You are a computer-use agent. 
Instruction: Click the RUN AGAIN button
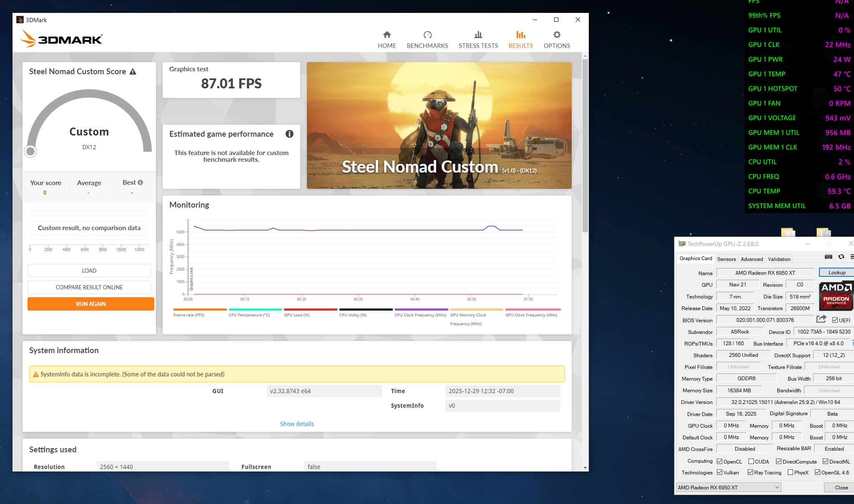(x=91, y=304)
